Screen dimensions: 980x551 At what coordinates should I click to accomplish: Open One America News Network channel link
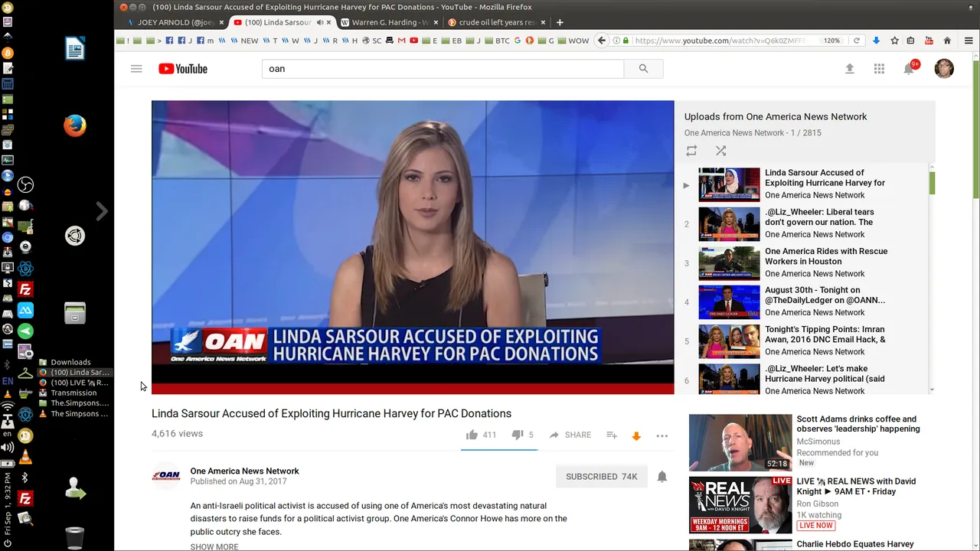(244, 471)
